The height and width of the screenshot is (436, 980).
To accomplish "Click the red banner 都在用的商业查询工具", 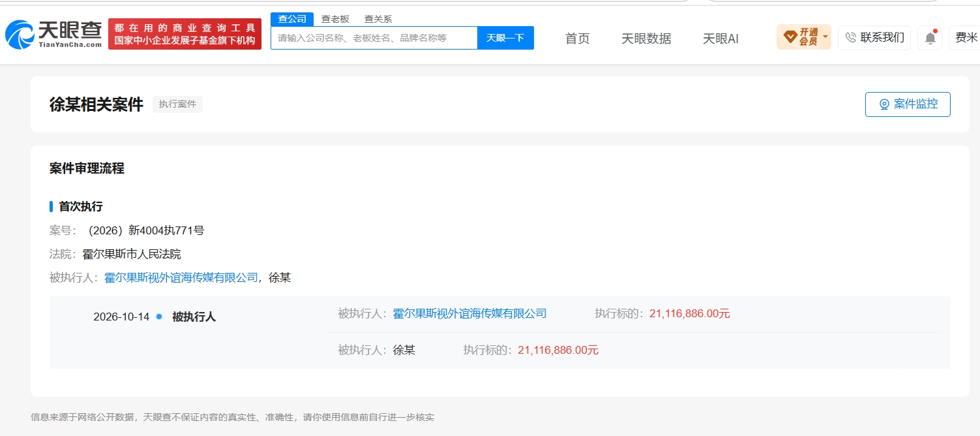I will click(x=185, y=34).
